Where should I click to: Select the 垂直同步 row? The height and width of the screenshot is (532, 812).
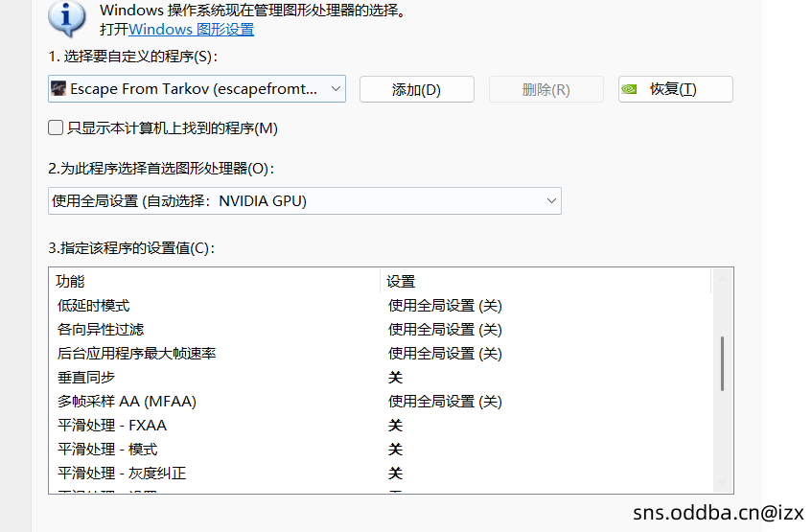click(380, 377)
